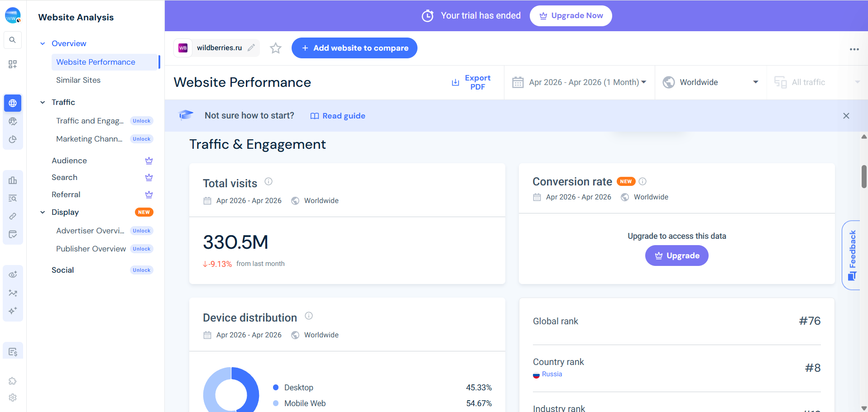Viewport: 868px width, 412px height.
Task: Close the Not sure how to start banner
Action: click(x=846, y=116)
